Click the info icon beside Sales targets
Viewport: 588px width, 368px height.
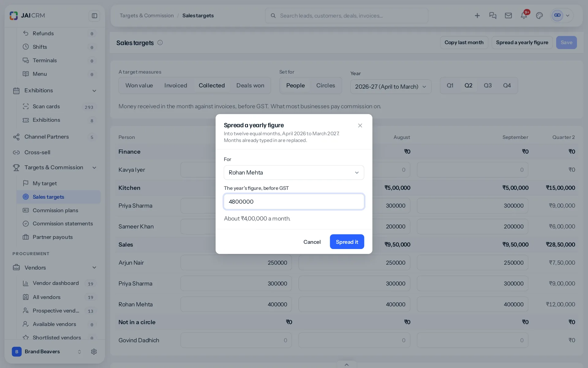click(160, 43)
